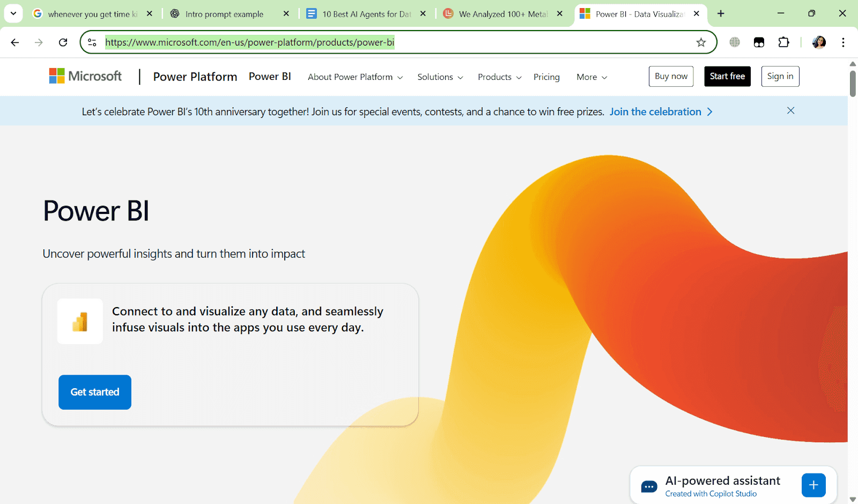Image resolution: width=858 pixels, height=504 pixels.
Task: Bookmark this page using the star icon
Action: click(701, 42)
